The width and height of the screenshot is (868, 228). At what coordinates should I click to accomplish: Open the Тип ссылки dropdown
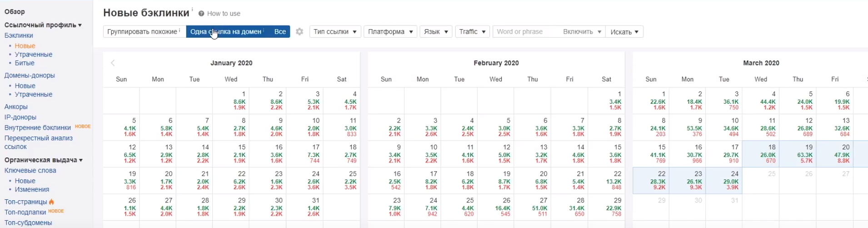[335, 32]
